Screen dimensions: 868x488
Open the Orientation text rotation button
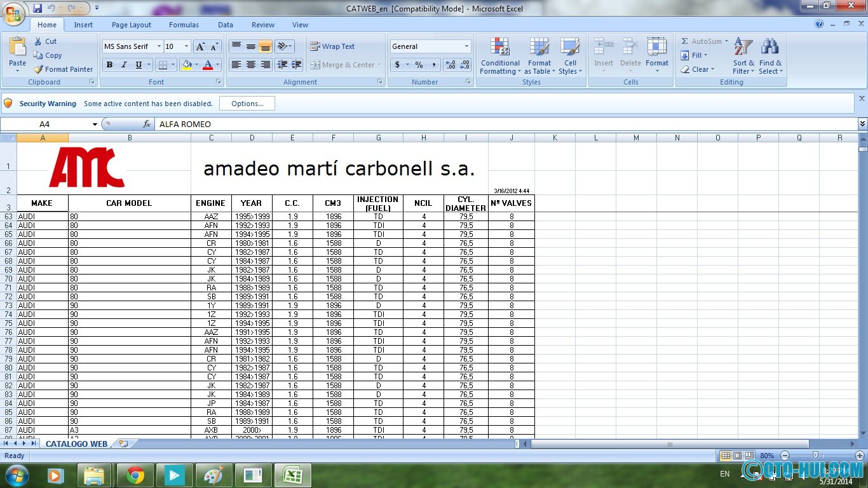tap(284, 46)
